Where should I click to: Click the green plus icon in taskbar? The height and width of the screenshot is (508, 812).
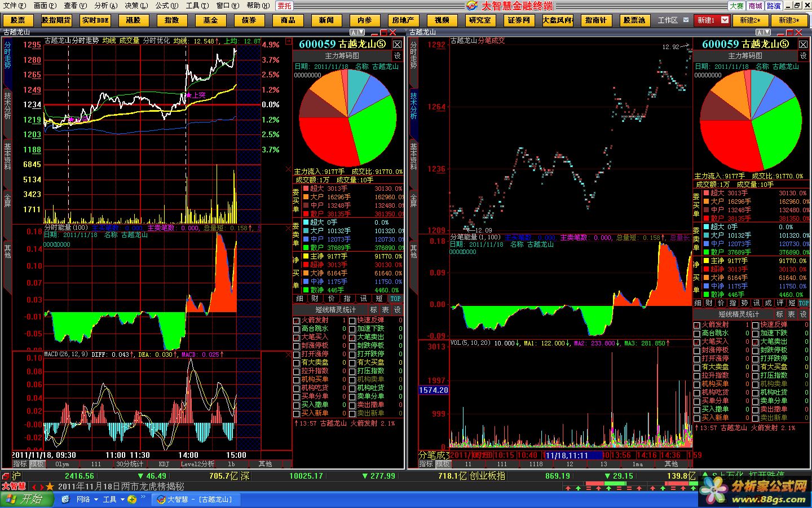(x=132, y=500)
